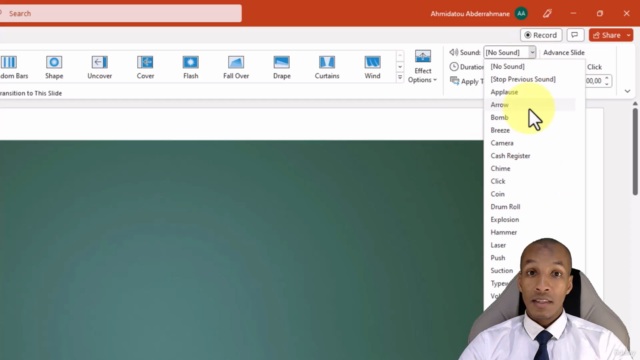
Task: Open Effect Options menu
Action: (422, 67)
